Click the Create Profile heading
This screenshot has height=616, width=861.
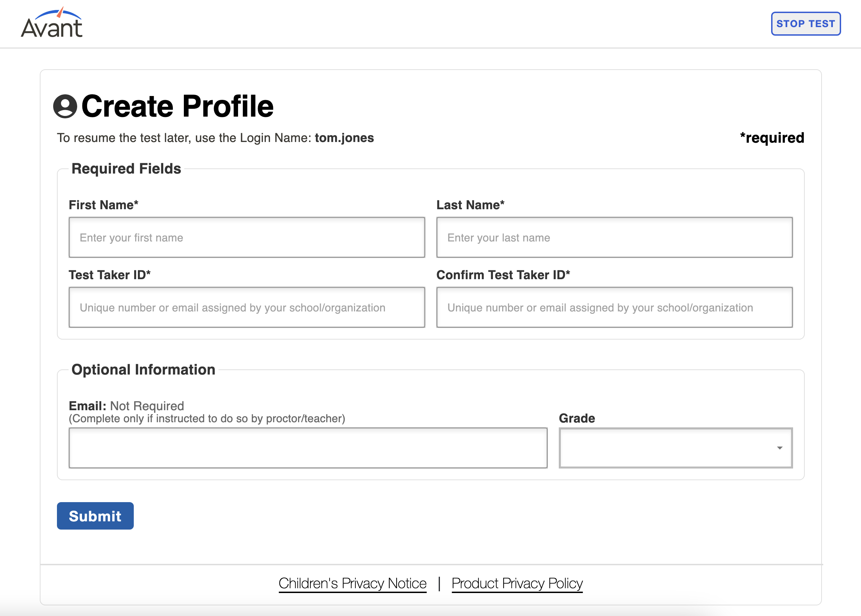point(177,106)
